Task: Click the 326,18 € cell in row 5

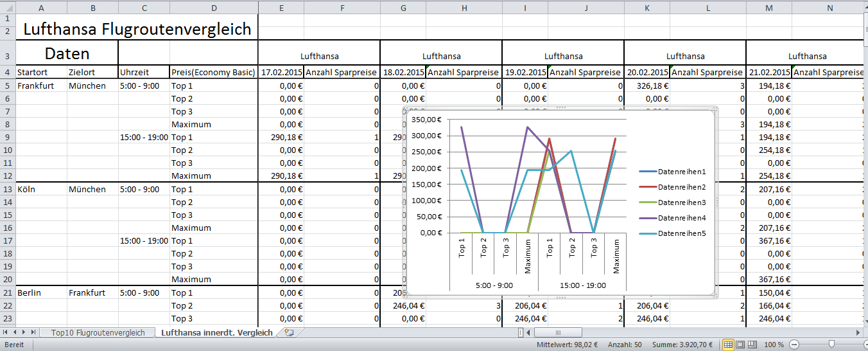Action: coord(647,85)
